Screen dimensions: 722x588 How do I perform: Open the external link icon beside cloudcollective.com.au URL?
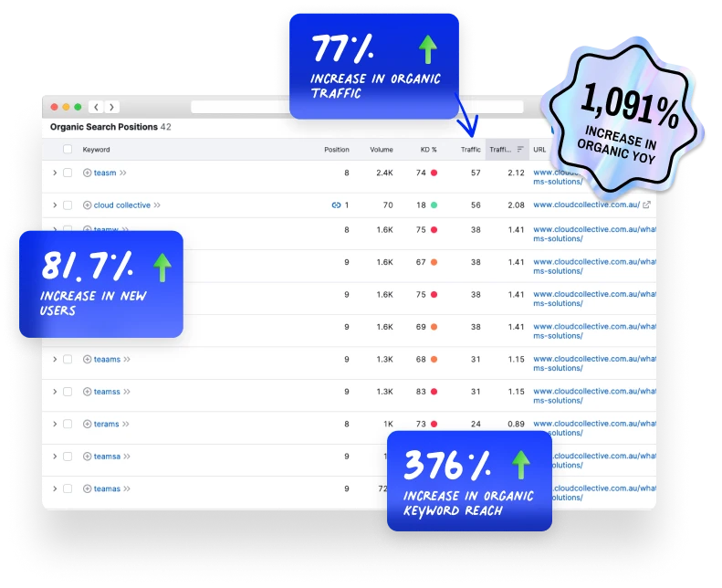coord(646,205)
